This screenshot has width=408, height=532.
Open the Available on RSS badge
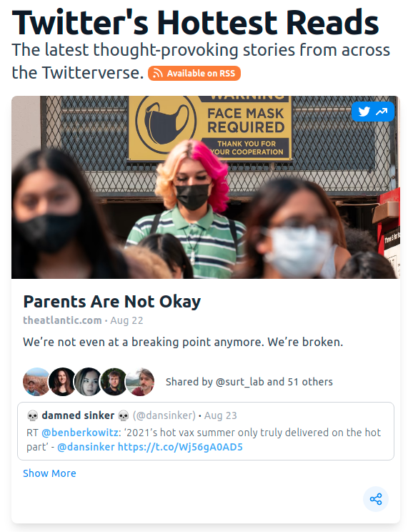coord(194,73)
